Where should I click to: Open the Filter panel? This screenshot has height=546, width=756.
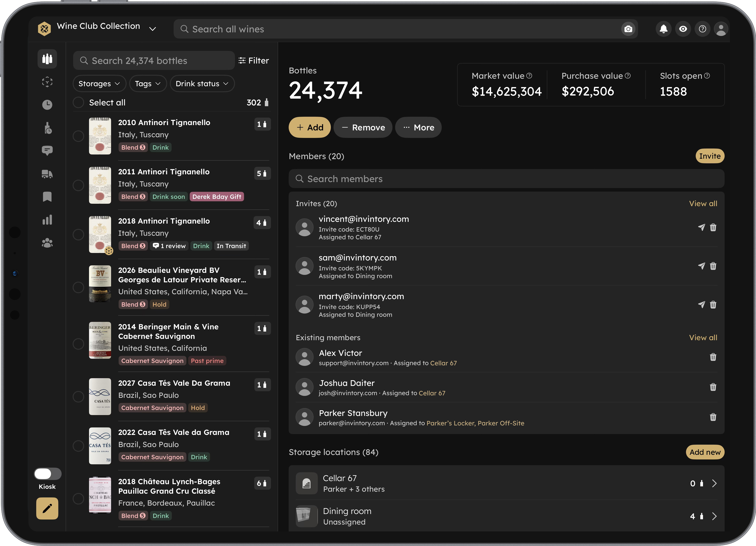click(x=254, y=61)
